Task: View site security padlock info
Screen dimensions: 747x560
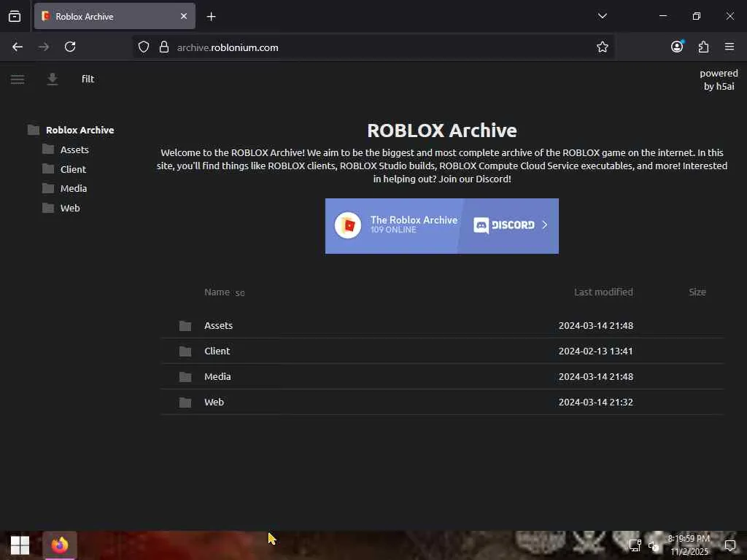Action: (x=164, y=47)
